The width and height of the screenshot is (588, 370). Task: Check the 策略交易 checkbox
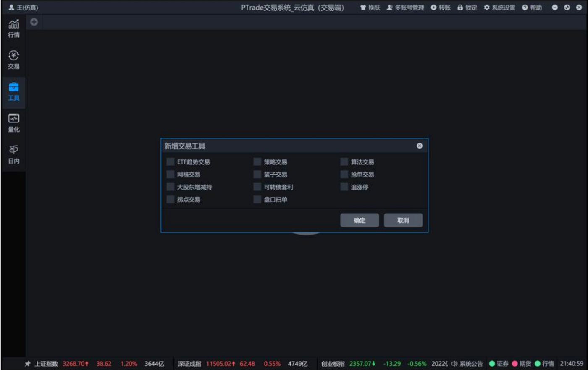coord(257,162)
